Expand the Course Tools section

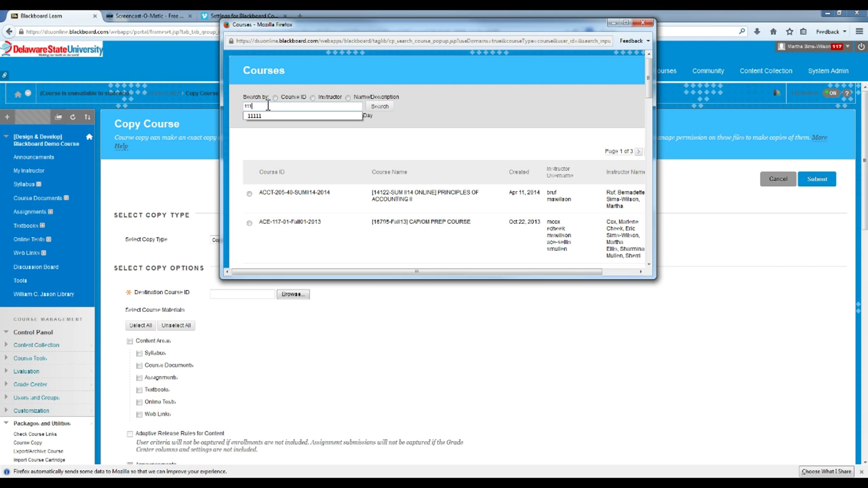pos(6,358)
